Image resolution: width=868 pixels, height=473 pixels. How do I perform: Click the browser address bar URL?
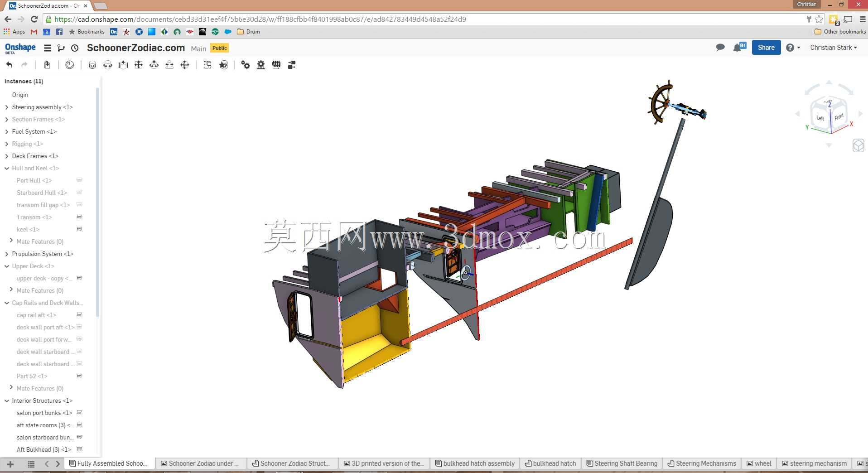(x=260, y=19)
